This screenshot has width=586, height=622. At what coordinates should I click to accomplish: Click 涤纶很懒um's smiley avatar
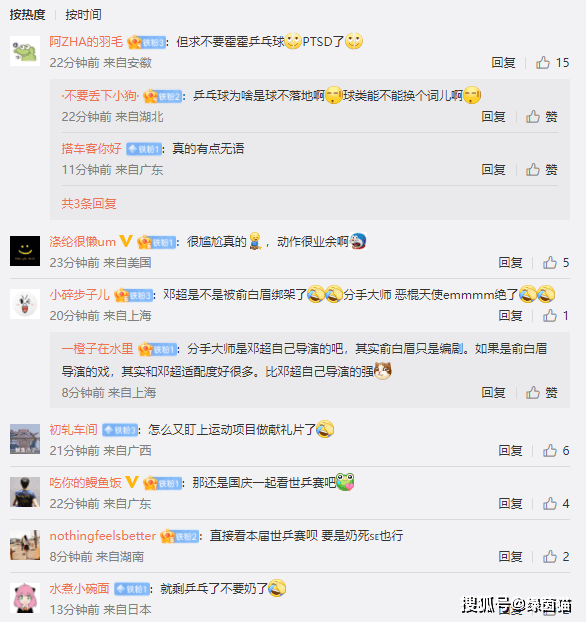click(x=25, y=251)
